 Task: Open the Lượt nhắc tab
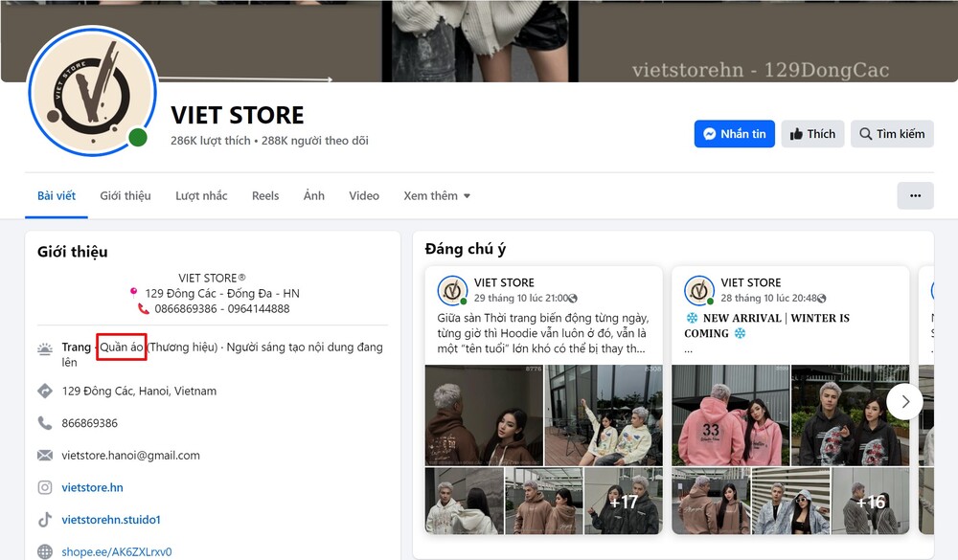(201, 196)
